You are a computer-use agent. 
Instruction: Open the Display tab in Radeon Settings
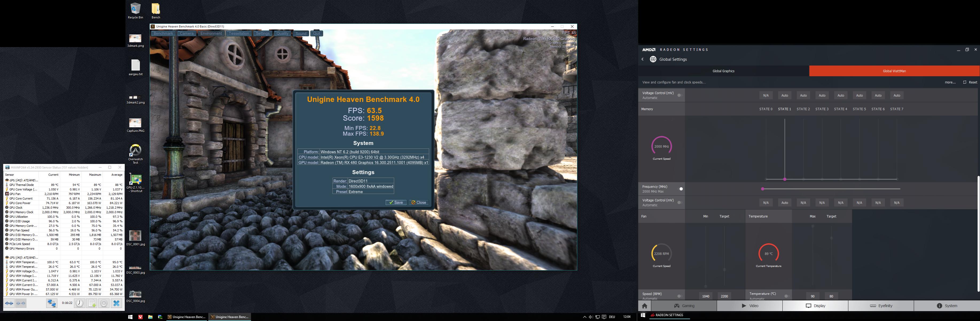[815, 306]
